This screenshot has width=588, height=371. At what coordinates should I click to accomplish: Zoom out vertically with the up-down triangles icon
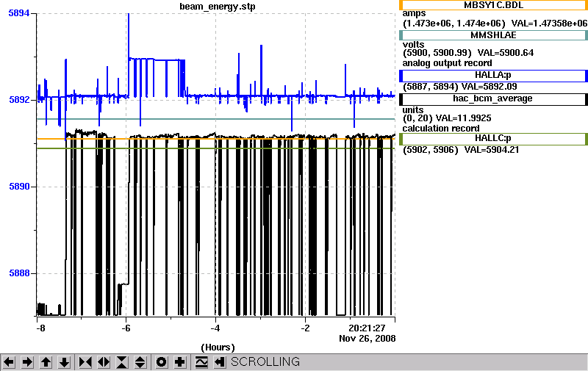coord(140,362)
